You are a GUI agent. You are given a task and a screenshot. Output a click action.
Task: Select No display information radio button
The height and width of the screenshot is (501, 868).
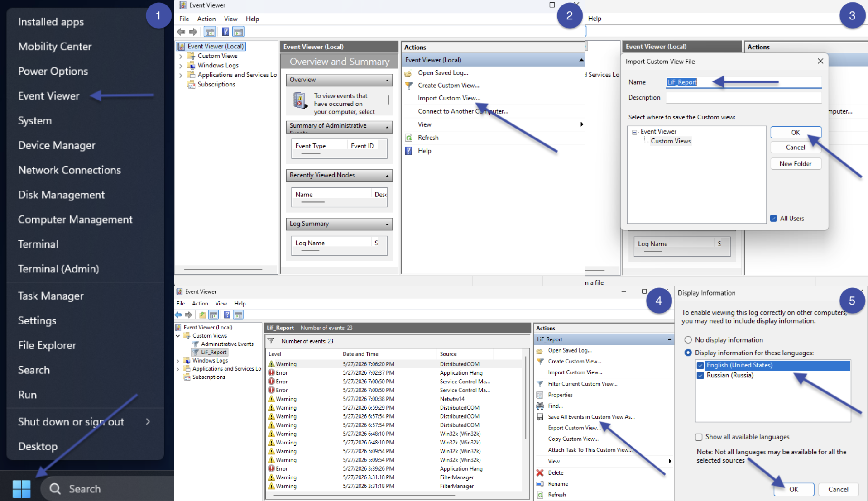[x=688, y=340]
